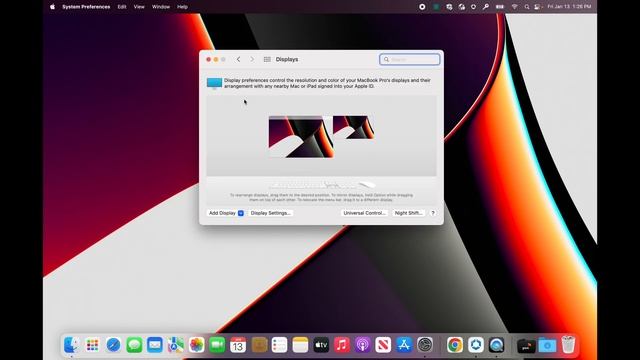The image size is (640, 360).
Task: Open System Preferences menu
Action: coord(86,7)
